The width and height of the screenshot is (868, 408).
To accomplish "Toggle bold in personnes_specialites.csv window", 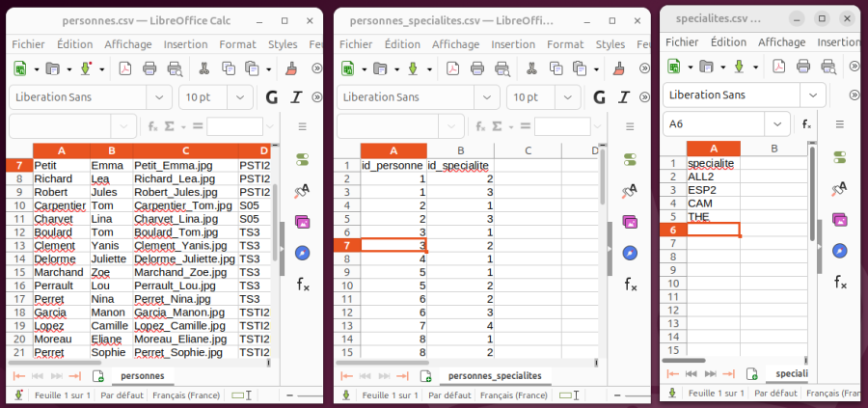I will click(599, 97).
